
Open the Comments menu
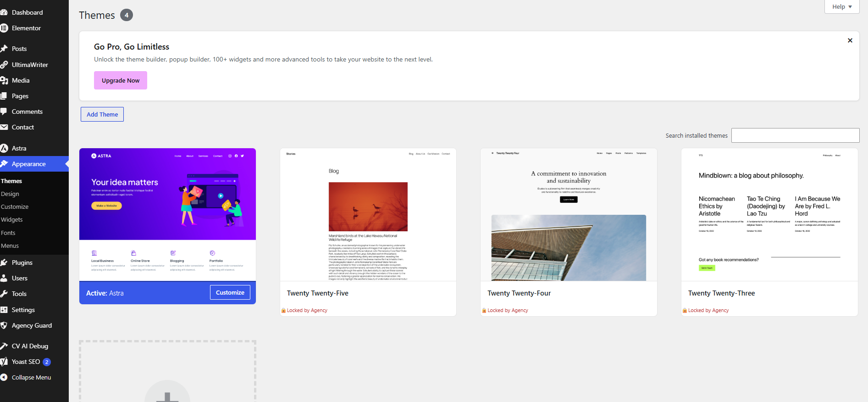(27, 112)
